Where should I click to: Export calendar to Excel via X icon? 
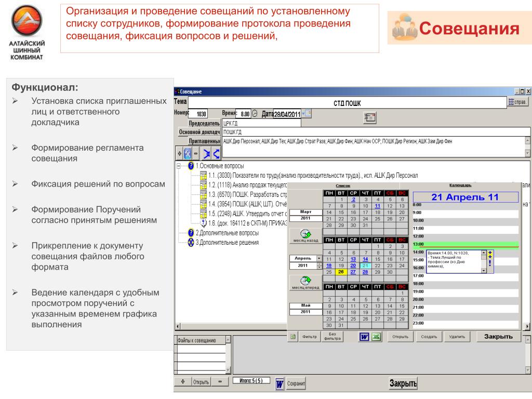376,337
